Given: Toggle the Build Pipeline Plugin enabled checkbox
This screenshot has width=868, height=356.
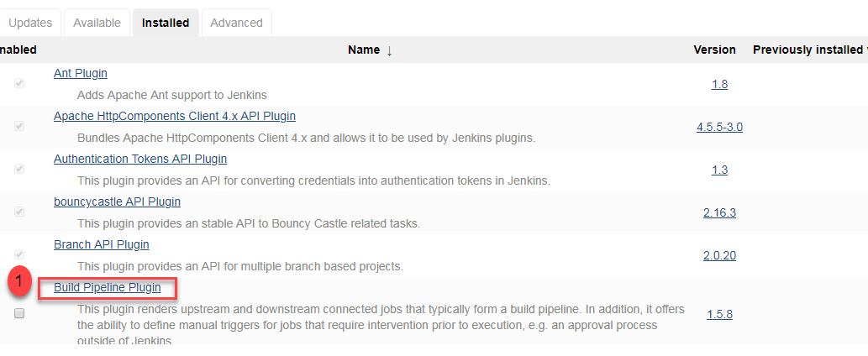Looking at the screenshot, I should (19, 313).
